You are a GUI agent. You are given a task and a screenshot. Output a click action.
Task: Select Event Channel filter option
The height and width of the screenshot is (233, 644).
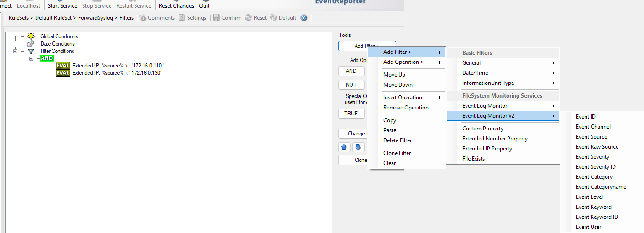pyautogui.click(x=602, y=127)
